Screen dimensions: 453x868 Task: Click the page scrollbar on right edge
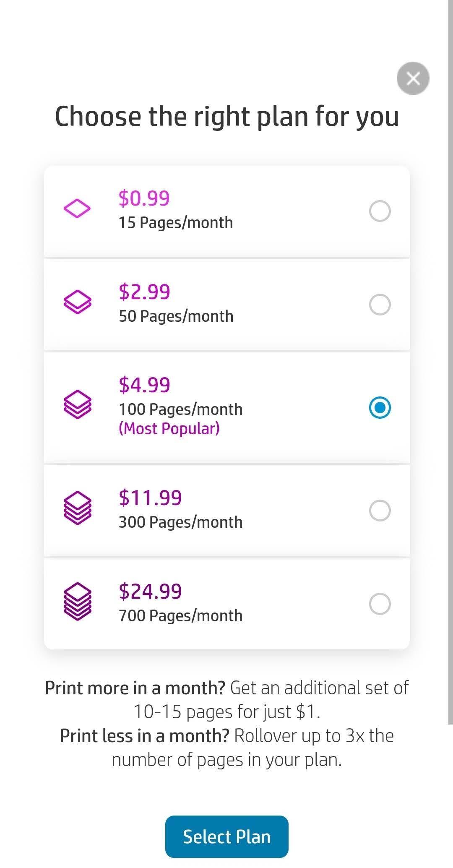tap(450, 361)
